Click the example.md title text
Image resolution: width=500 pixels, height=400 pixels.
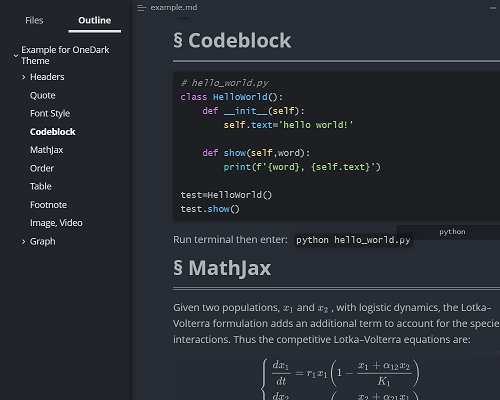click(x=174, y=7)
